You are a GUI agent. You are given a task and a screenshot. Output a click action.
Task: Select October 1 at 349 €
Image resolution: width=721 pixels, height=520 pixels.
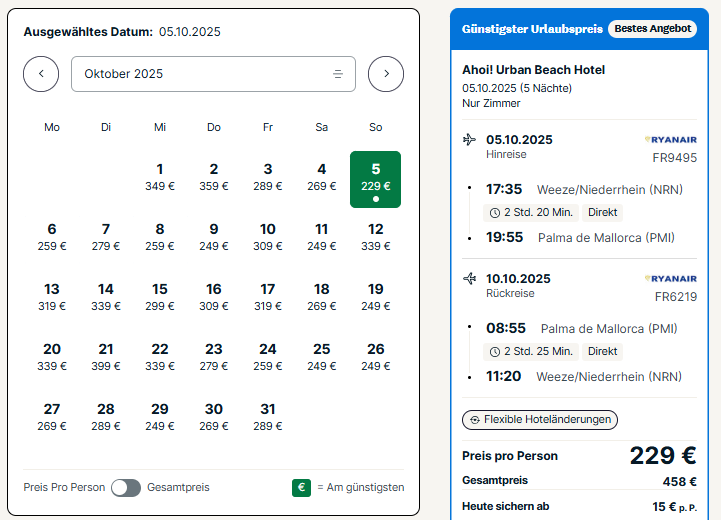point(160,177)
